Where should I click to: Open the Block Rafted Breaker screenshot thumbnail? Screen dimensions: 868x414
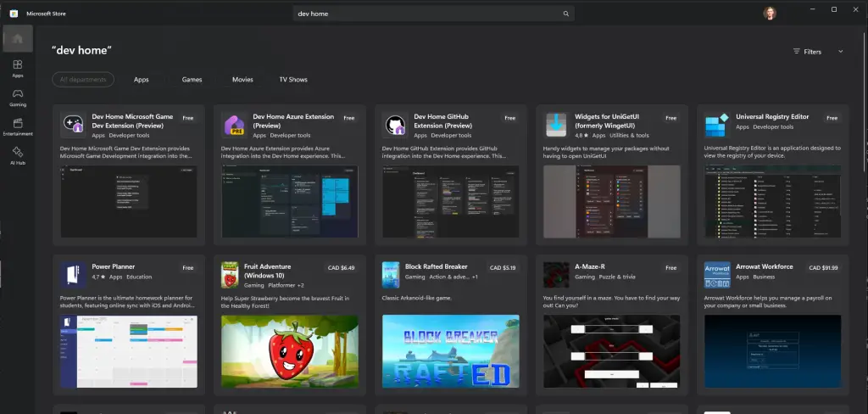pyautogui.click(x=450, y=351)
